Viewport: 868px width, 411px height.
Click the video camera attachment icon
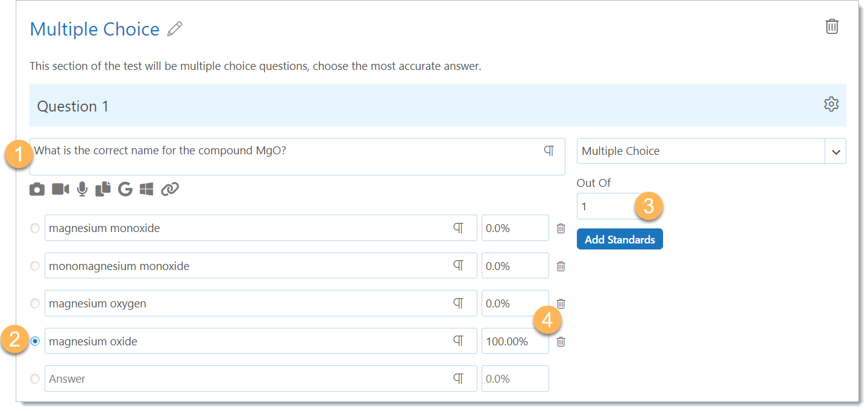point(60,189)
